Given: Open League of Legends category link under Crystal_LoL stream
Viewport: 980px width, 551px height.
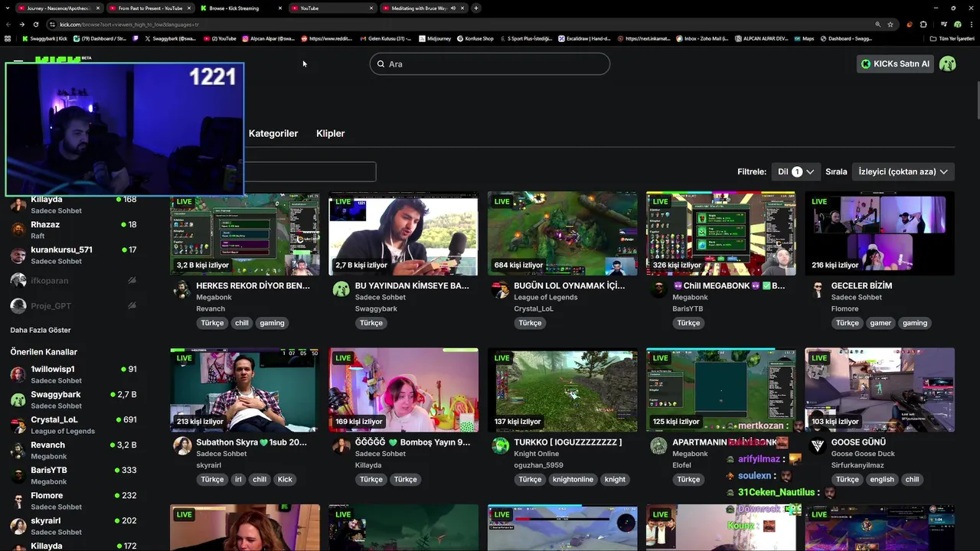Looking at the screenshot, I should tap(546, 297).
